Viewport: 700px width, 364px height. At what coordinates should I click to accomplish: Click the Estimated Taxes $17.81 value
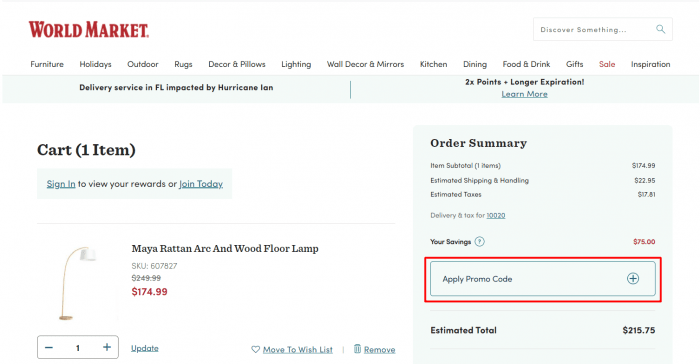646,195
